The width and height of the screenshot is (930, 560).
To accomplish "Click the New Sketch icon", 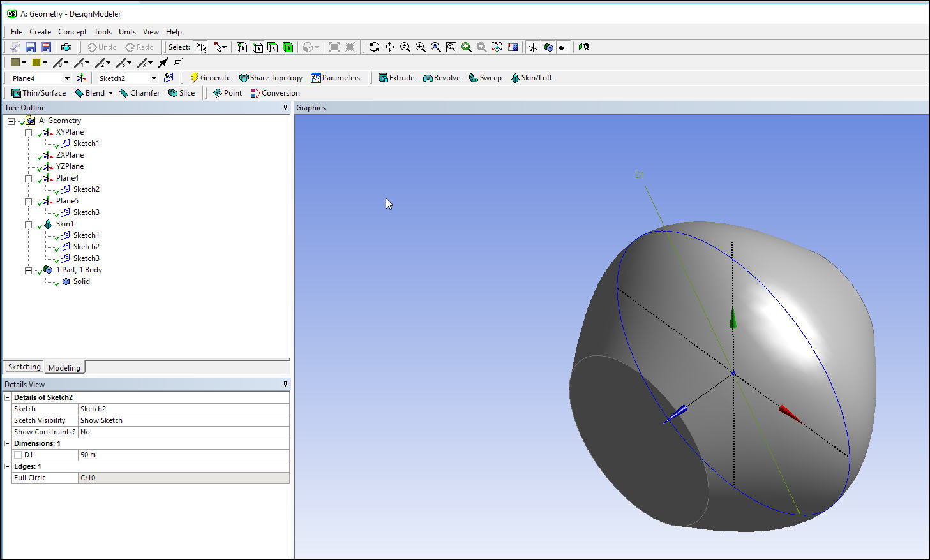I will (169, 78).
